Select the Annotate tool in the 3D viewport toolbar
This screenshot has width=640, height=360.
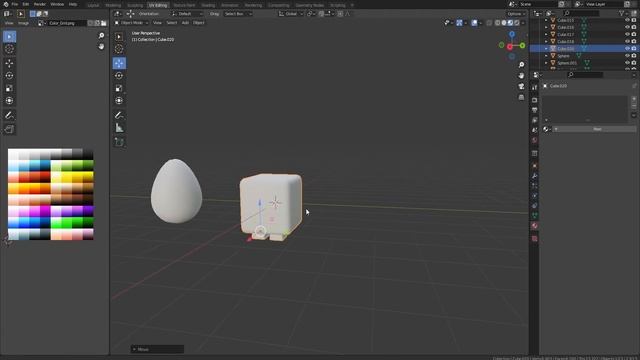119,116
